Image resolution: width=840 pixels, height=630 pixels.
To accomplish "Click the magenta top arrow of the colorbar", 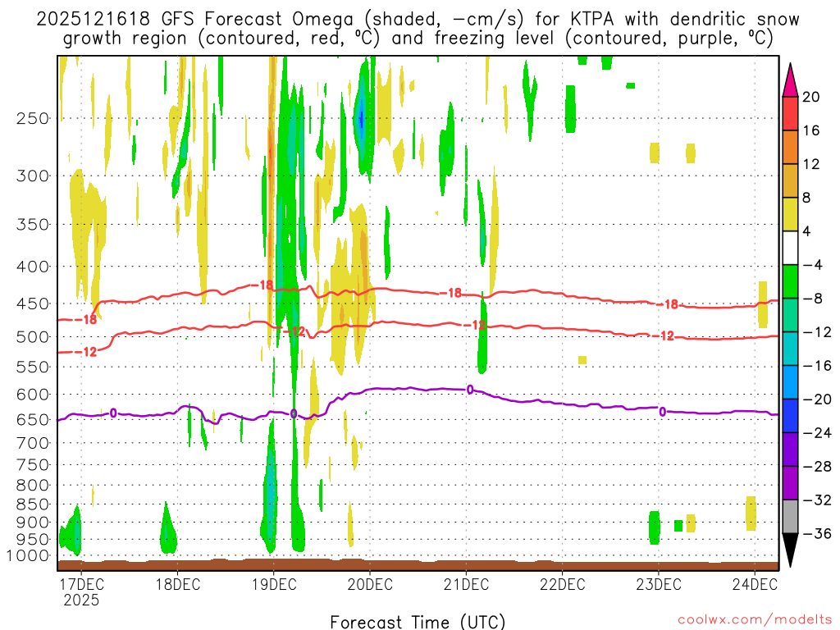I will (790, 80).
